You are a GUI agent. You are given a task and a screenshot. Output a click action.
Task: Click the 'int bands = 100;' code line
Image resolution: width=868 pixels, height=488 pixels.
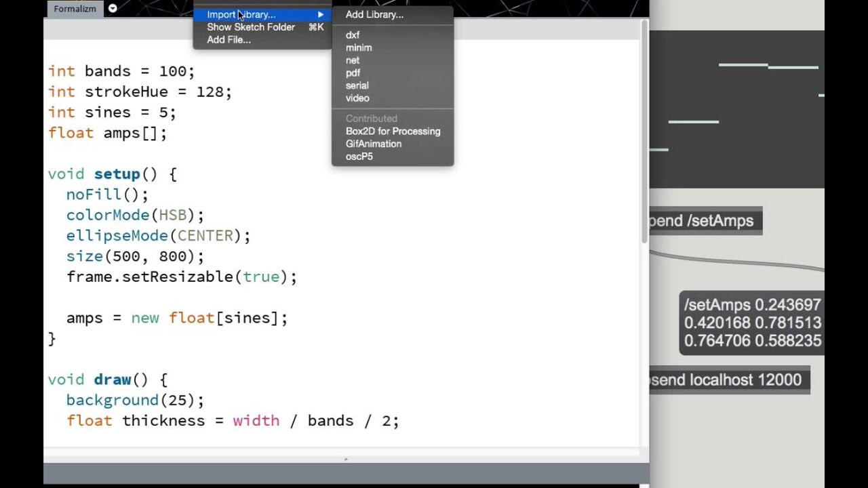click(121, 71)
